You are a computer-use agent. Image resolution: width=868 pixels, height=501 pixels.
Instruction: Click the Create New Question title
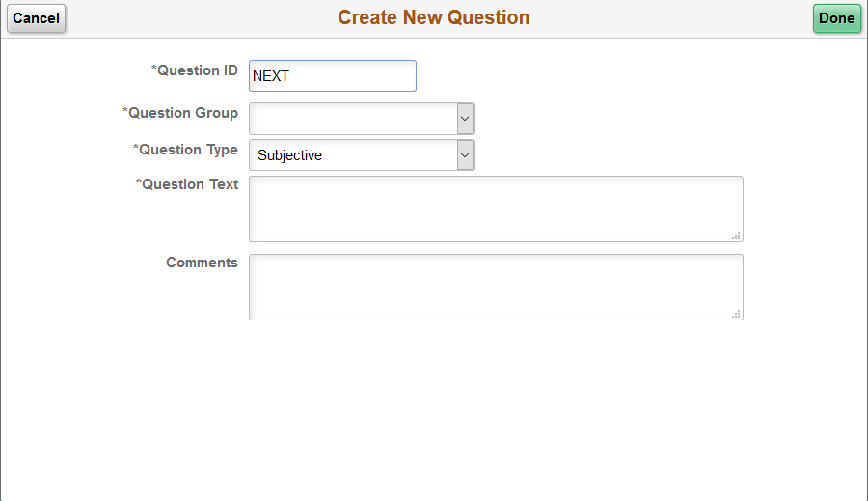click(433, 17)
